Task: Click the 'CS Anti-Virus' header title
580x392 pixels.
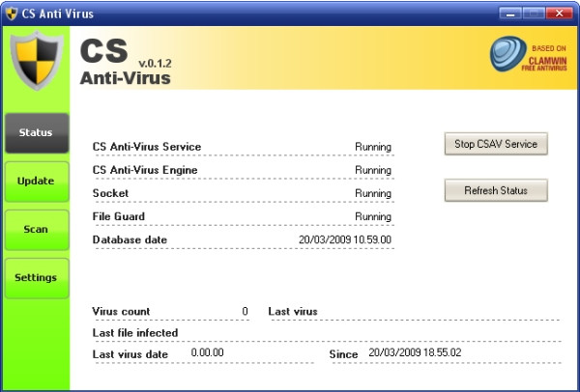Action: click(x=126, y=63)
